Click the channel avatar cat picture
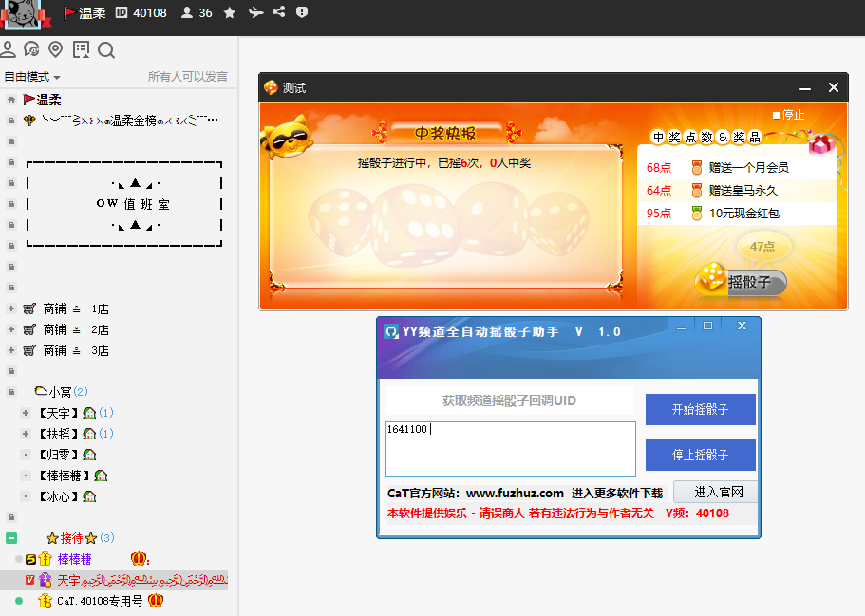865x616 pixels. pyautogui.click(x=25, y=14)
